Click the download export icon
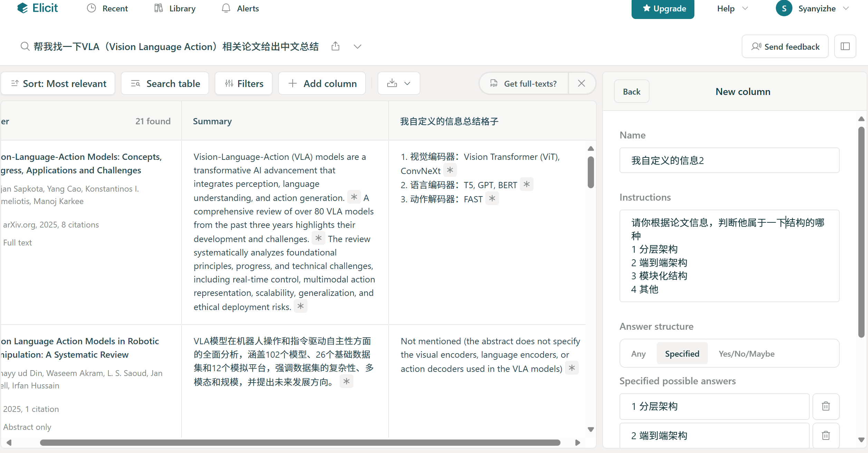 coord(392,83)
